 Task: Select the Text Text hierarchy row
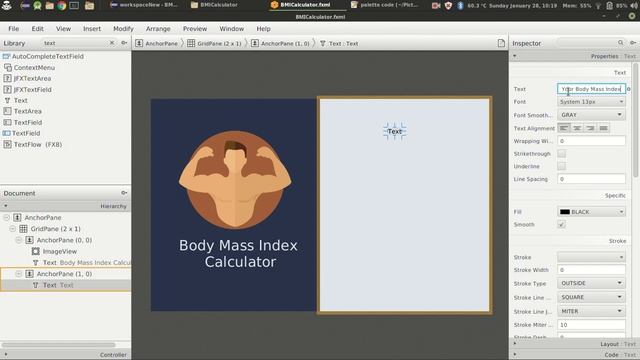65,285
